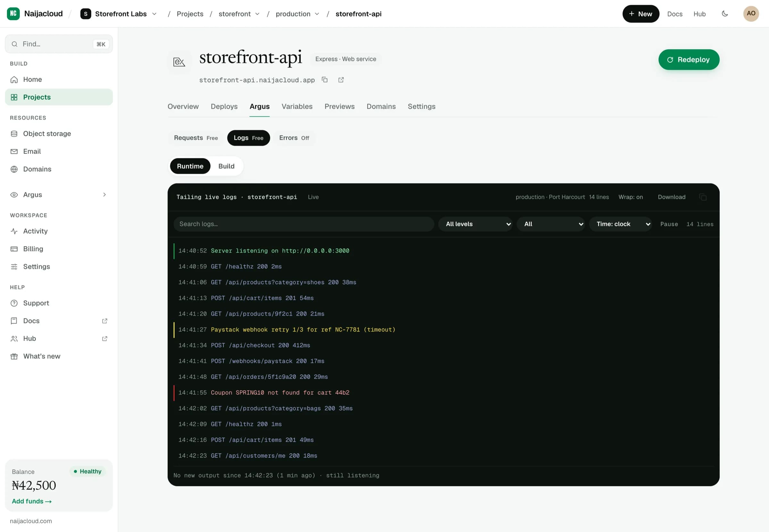The height and width of the screenshot is (532, 769).
Task: Select Requests Free pill
Action: (196, 138)
